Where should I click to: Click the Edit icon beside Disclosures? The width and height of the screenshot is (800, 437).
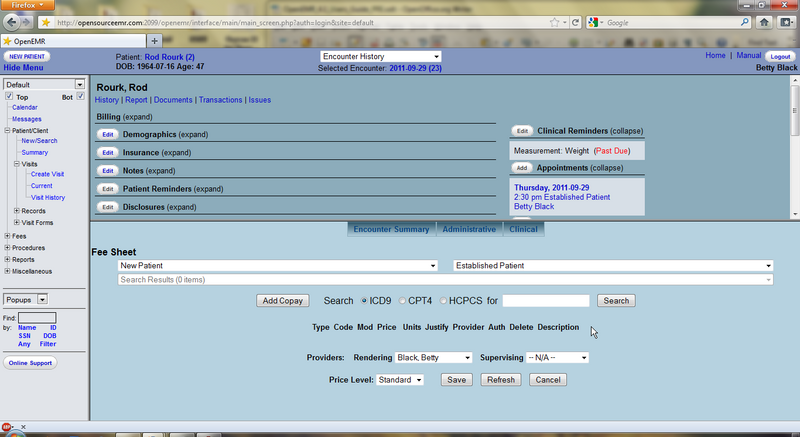pos(107,207)
